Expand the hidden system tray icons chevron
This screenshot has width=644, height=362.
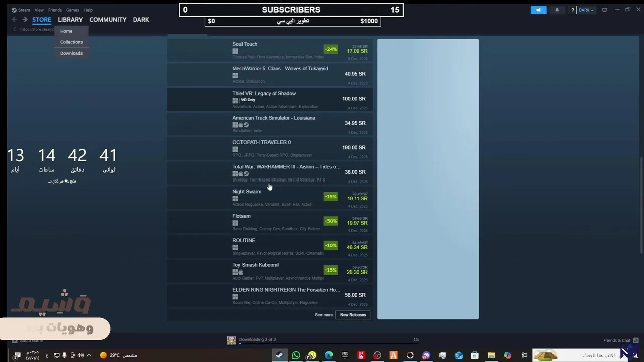tap(89, 355)
